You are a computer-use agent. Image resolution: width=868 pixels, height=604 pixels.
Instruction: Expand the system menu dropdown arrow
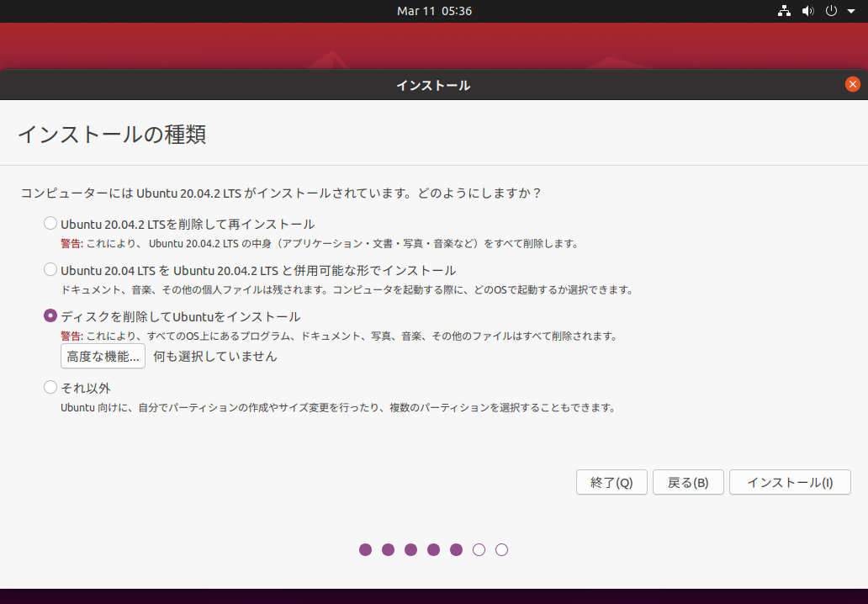[851, 11]
